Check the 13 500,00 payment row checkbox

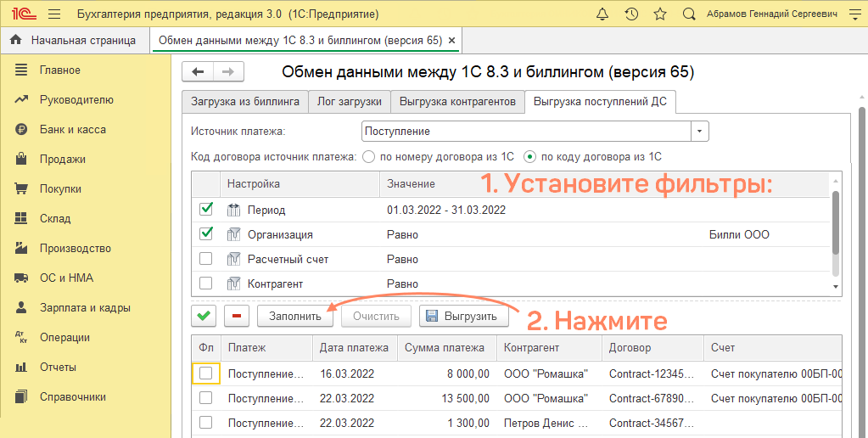tap(206, 398)
